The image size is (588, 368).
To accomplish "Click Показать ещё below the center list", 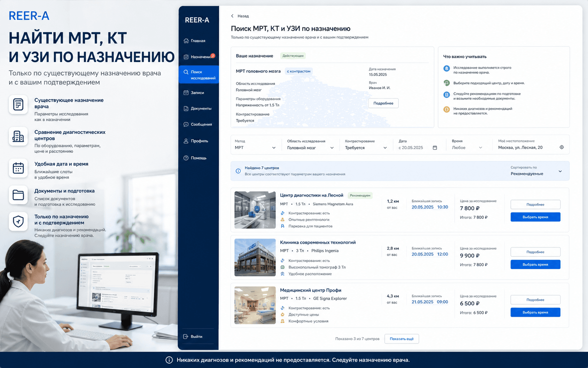I will click(402, 339).
